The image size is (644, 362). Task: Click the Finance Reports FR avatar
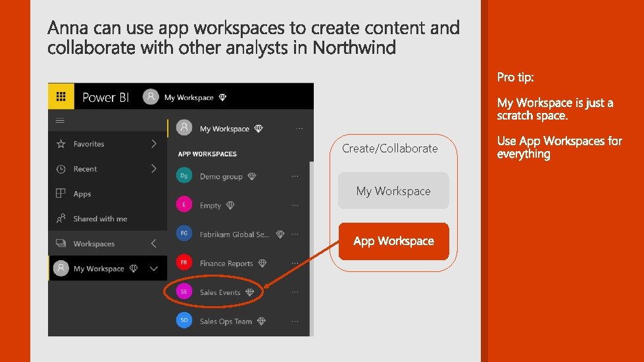[x=184, y=262]
